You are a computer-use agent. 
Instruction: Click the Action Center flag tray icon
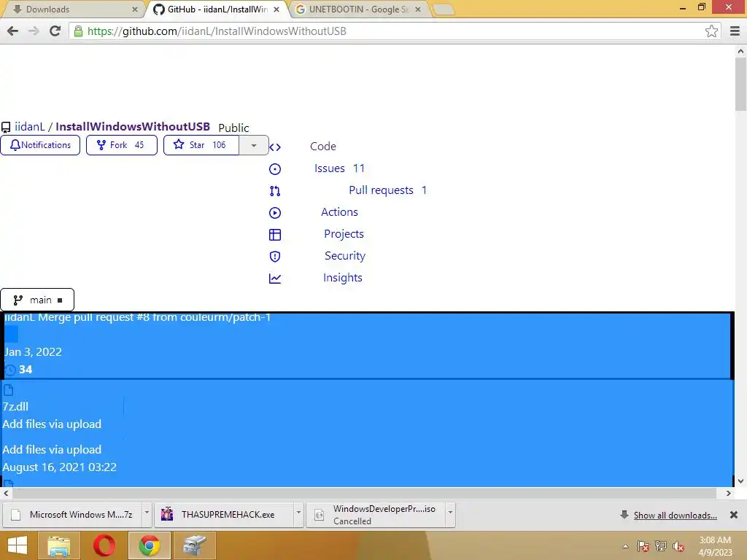[643, 546]
